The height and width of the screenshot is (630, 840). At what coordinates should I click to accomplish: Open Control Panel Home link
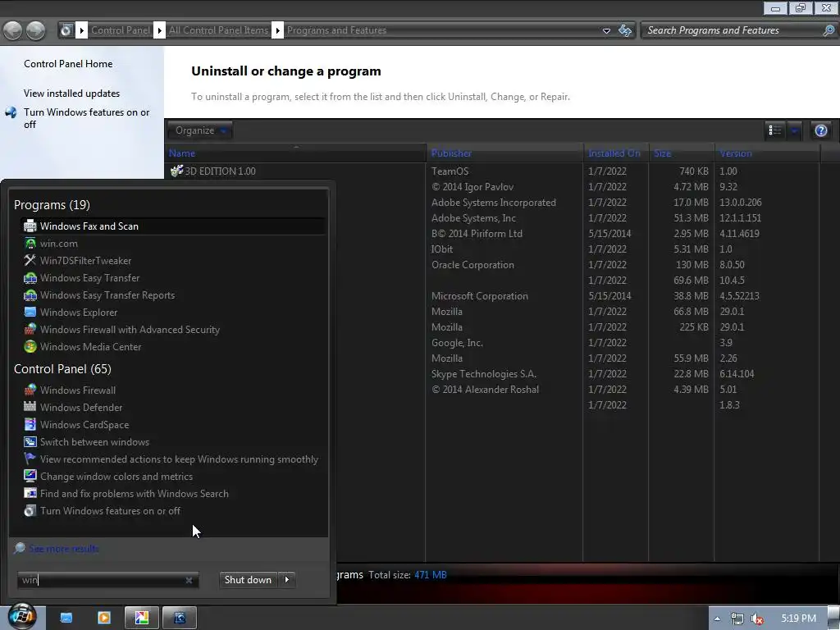[x=68, y=64]
